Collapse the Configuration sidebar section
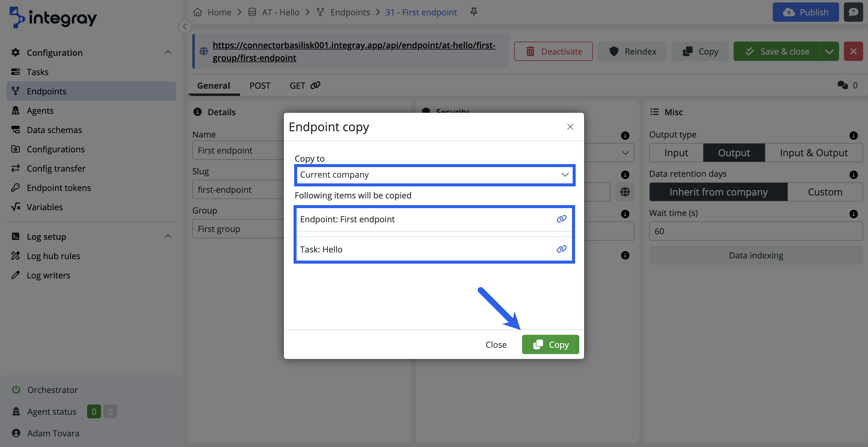Screen dimensions: 868x447 (x=168, y=52)
